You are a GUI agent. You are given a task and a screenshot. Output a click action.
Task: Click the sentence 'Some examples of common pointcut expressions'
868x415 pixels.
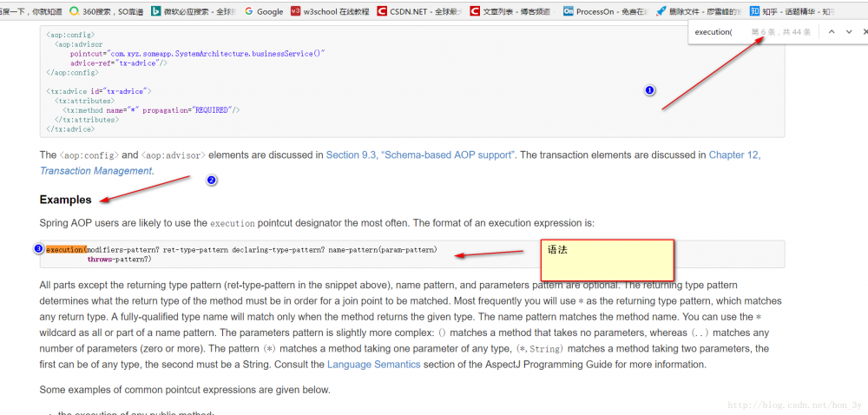pos(185,390)
